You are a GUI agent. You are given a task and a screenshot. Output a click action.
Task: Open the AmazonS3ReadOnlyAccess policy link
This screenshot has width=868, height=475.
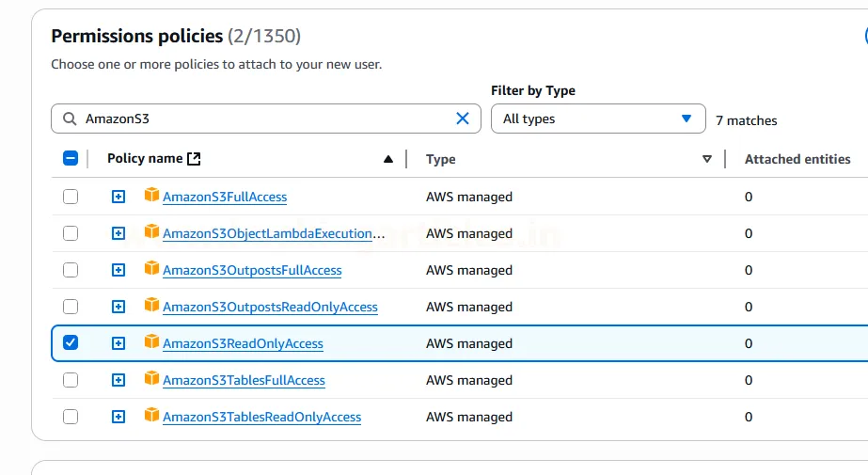point(243,344)
